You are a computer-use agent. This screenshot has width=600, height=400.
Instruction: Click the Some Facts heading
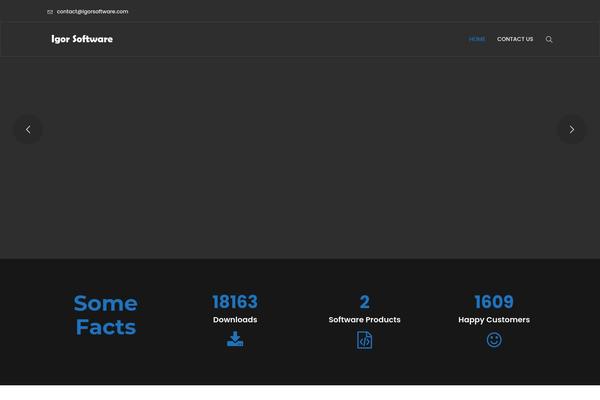106,315
